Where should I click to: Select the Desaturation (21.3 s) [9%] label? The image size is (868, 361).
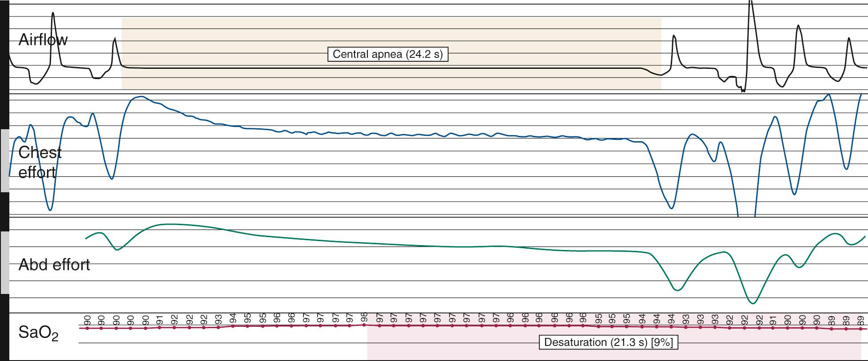[x=609, y=342]
